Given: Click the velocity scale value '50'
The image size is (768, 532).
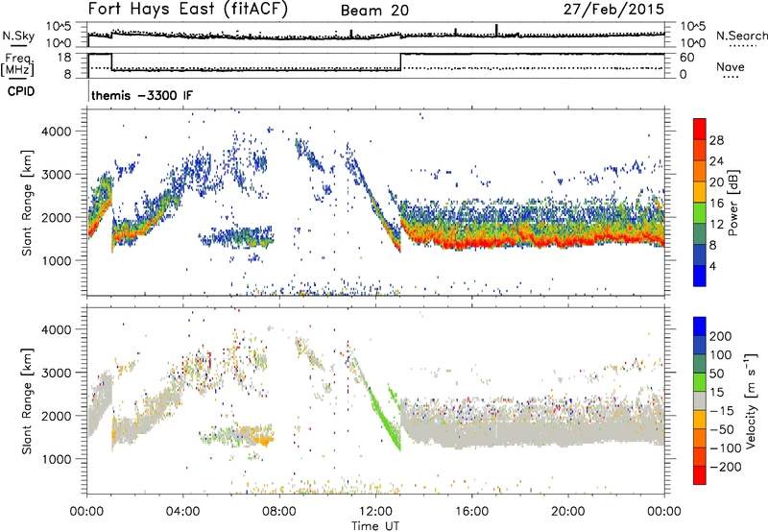Looking at the screenshot, I should click(x=716, y=374).
